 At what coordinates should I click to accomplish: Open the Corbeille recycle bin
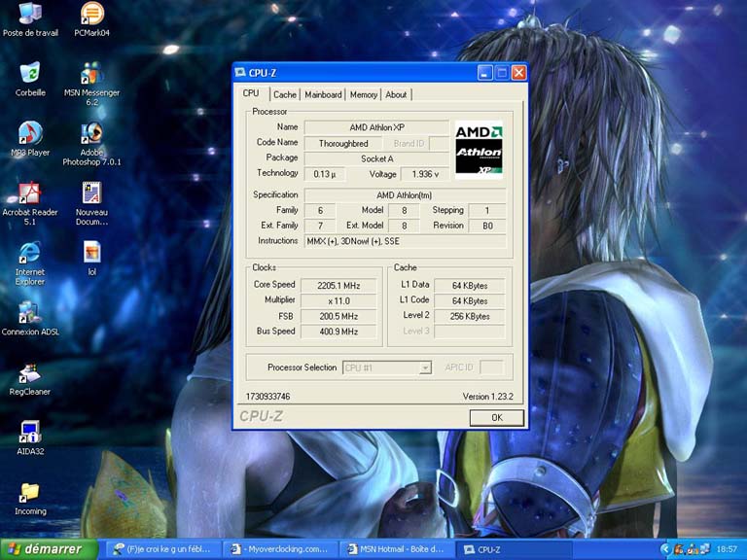[x=30, y=74]
